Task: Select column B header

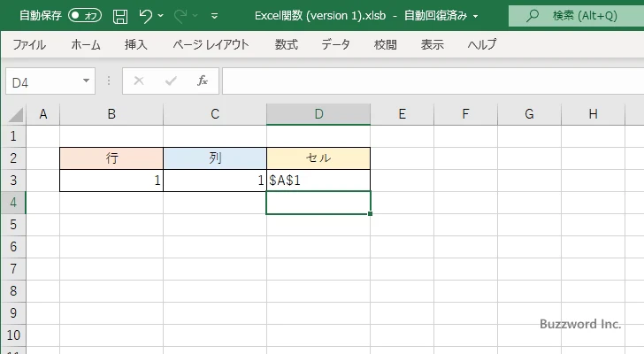Action: [111, 114]
